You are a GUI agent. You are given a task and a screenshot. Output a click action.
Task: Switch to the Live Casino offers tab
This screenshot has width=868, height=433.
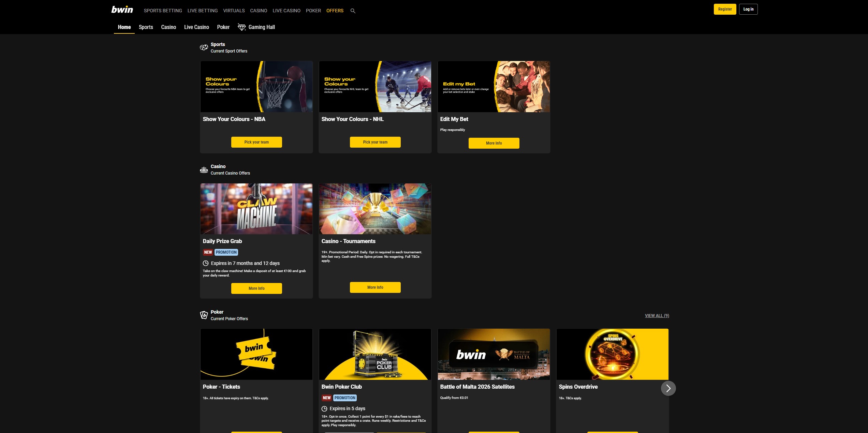point(196,27)
